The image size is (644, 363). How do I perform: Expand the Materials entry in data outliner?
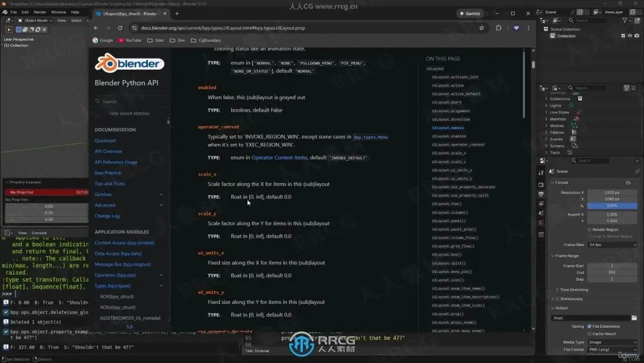click(546, 119)
